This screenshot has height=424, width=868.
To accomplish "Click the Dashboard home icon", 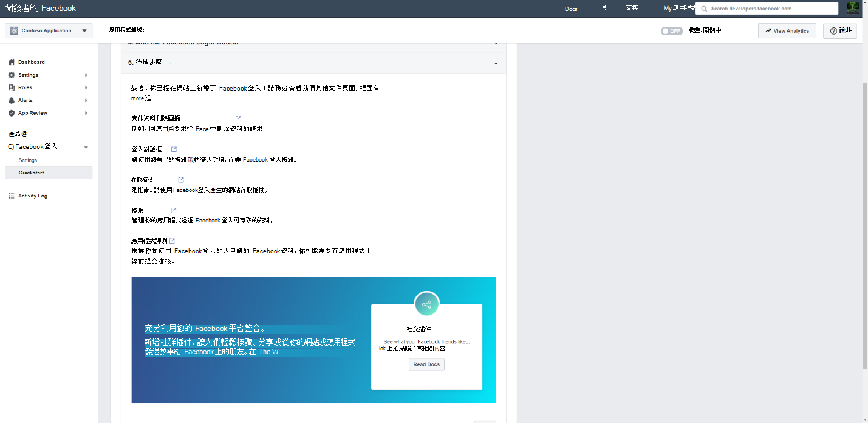I will [12, 62].
